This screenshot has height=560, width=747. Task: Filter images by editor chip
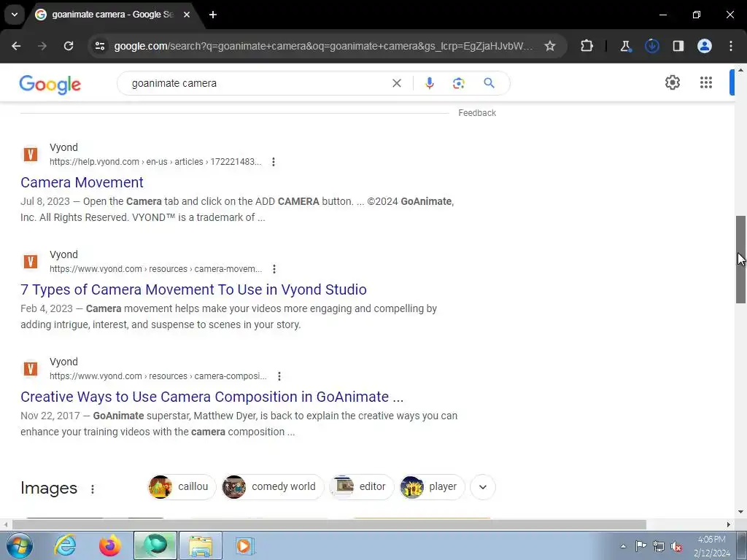362,486
